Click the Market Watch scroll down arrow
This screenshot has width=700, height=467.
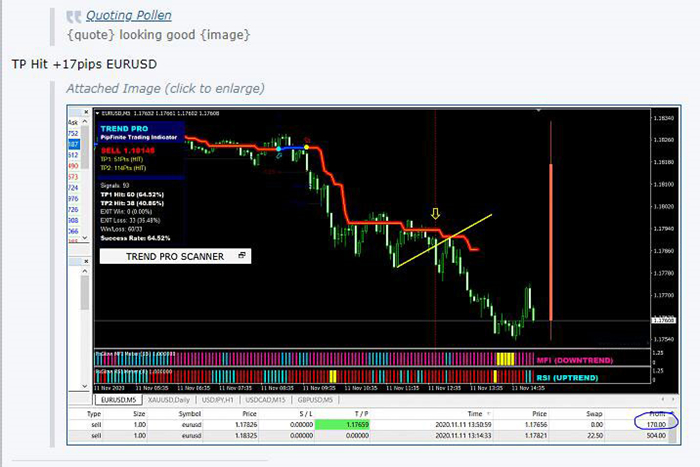(x=85, y=238)
